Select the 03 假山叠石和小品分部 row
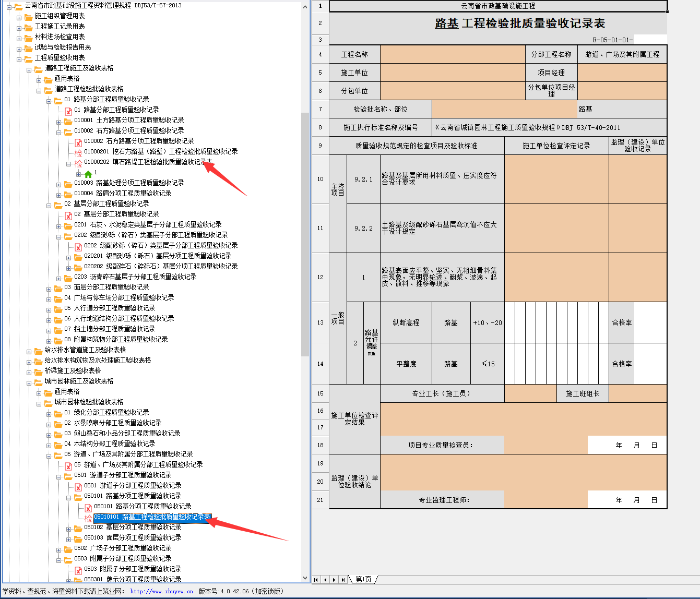The height and width of the screenshot is (599, 700). click(122, 433)
